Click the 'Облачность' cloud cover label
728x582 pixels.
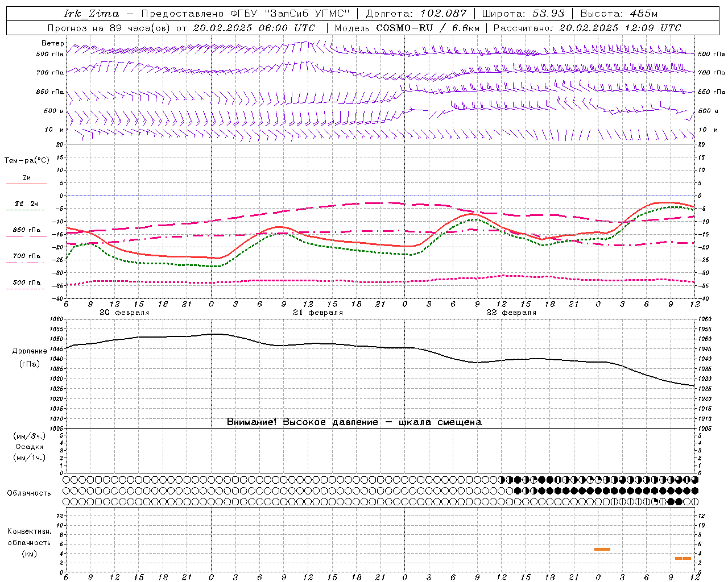coord(29,493)
